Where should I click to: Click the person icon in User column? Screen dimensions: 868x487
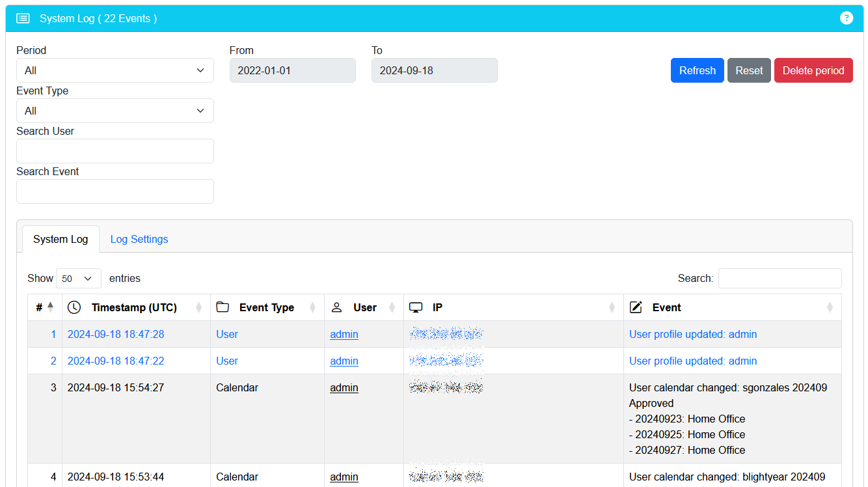(336, 307)
